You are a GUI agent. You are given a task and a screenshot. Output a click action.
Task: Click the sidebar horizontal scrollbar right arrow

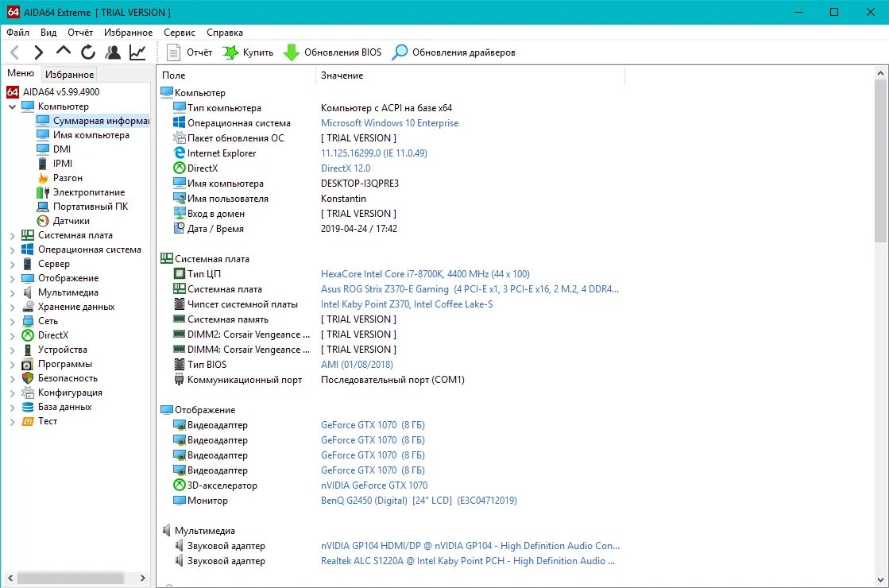pyautogui.click(x=143, y=578)
